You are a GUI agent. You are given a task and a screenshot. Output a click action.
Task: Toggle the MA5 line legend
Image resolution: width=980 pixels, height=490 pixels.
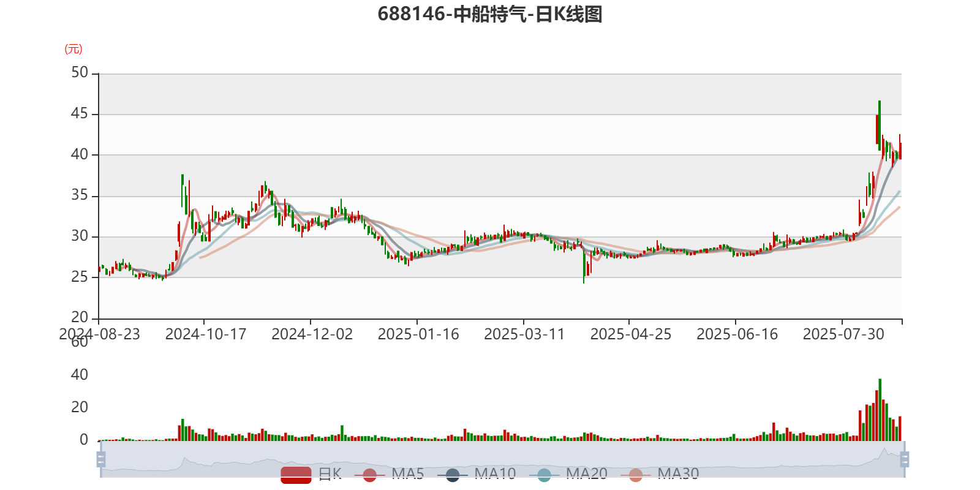point(389,475)
